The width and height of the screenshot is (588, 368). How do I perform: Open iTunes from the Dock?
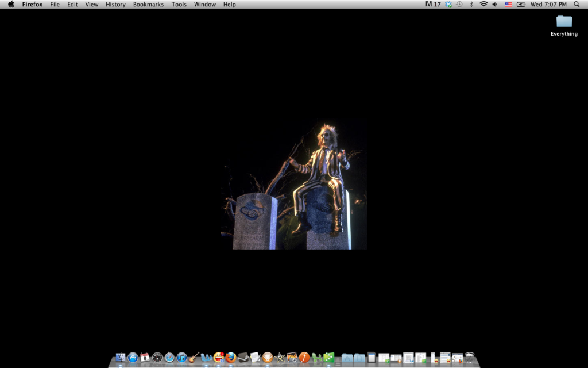tap(182, 357)
